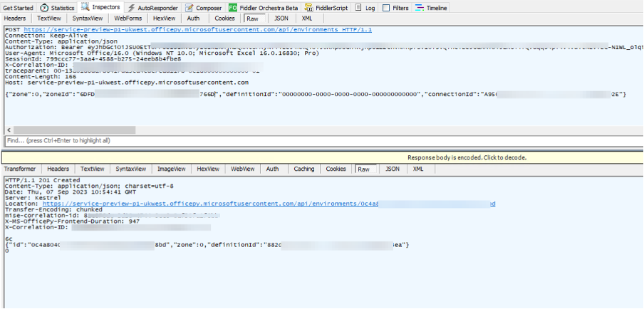Select the response Caching tab
Viewport: 644px width, 309px height.
(x=304, y=169)
